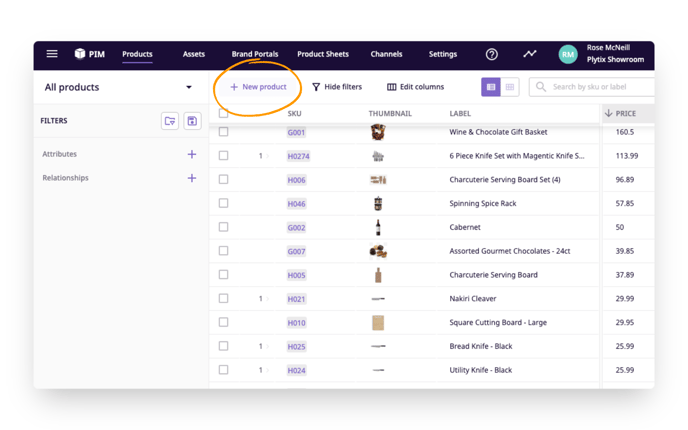
Task: Sort by the LABEL column header
Action: click(460, 114)
